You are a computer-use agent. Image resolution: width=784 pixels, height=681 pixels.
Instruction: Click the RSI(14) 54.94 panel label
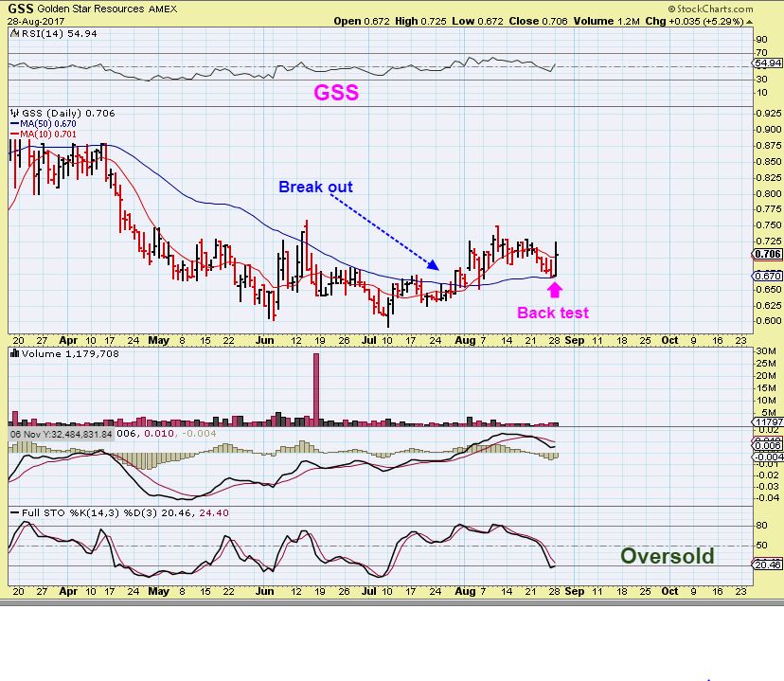pyautogui.click(x=59, y=33)
